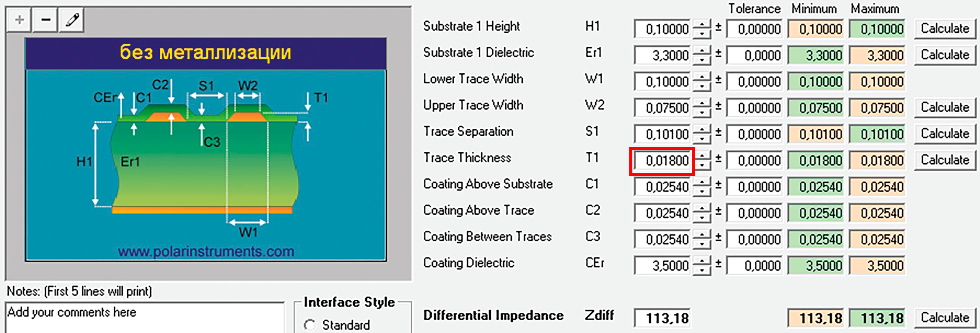The image size is (980, 333).
Task: Select the Standard interface style radio button
Action: [x=310, y=325]
